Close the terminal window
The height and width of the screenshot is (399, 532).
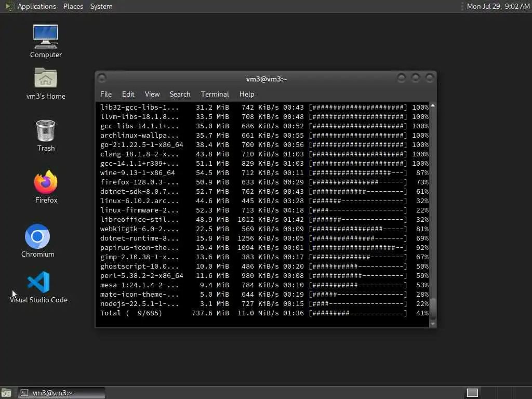[x=430, y=78]
